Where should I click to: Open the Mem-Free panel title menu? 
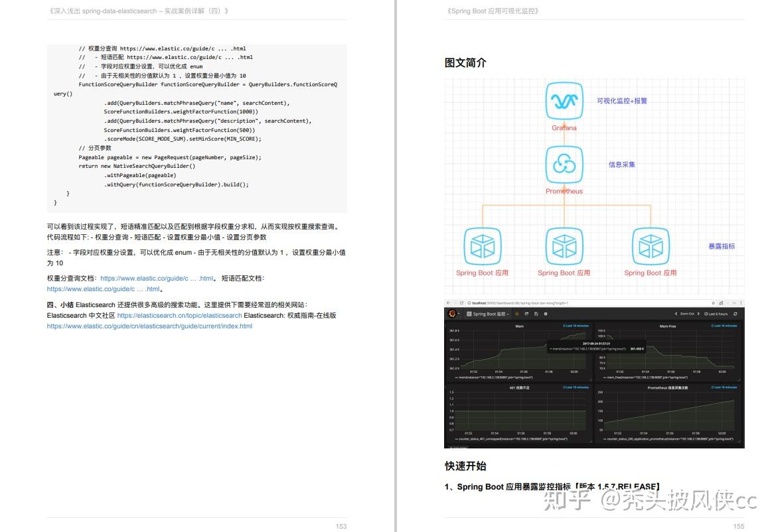(666, 325)
